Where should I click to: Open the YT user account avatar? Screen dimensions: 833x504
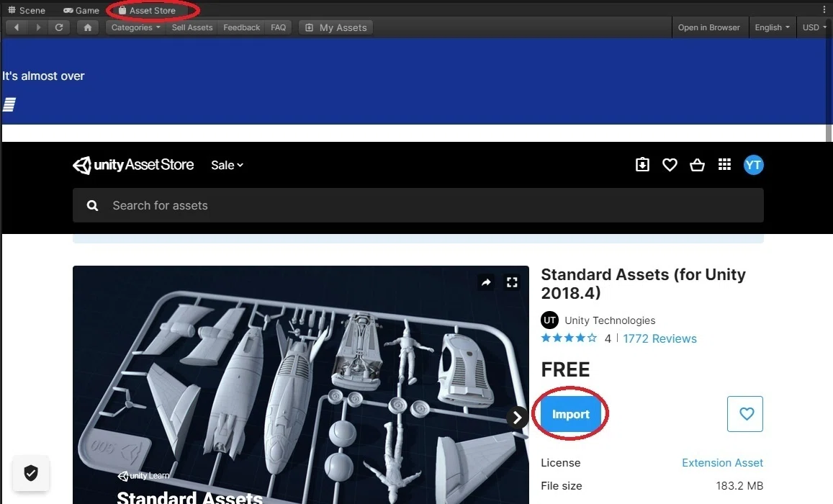pos(753,165)
